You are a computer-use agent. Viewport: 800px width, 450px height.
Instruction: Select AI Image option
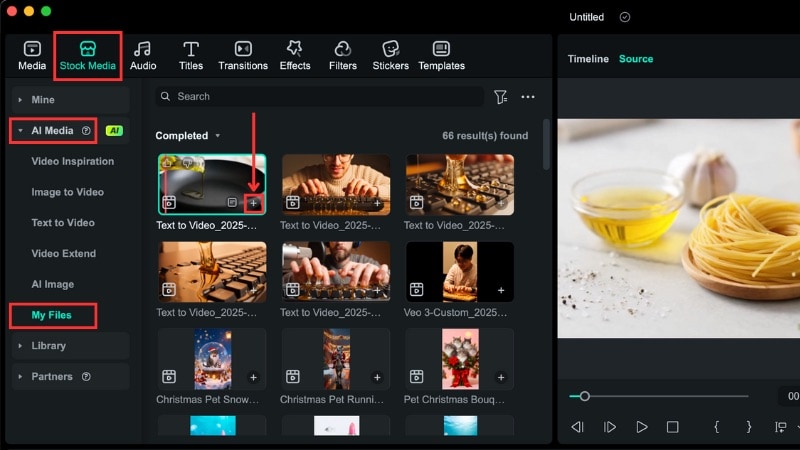[53, 284]
